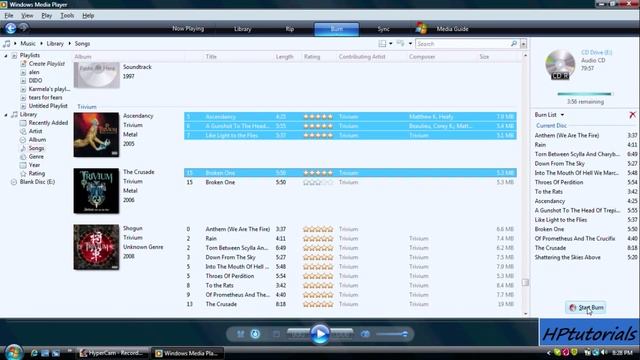
Task: Adjust the volume slider
Action: (x=392, y=334)
